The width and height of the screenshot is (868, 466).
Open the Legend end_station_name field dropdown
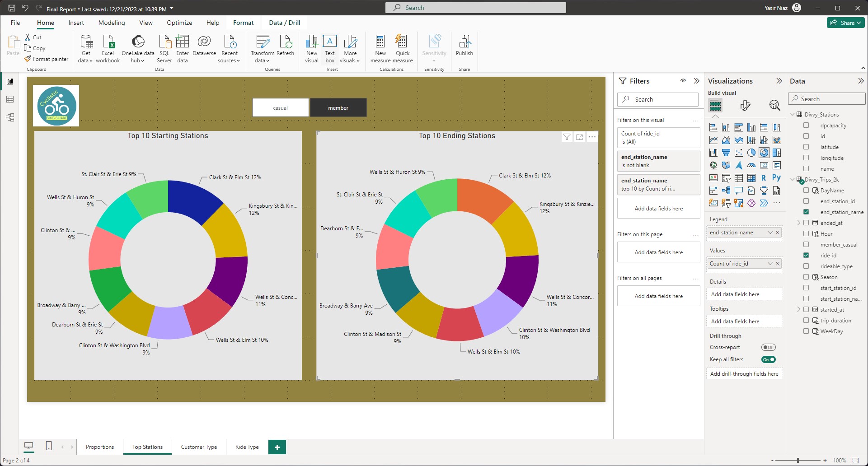[x=770, y=233]
